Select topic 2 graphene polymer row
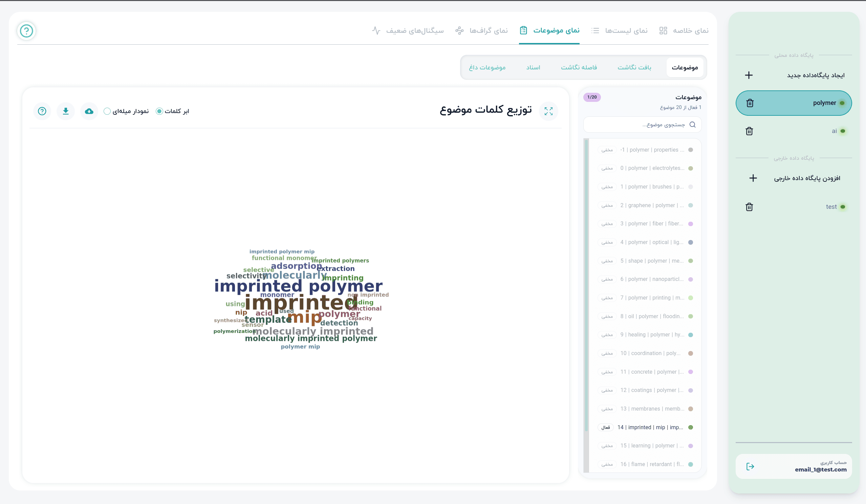This screenshot has width=866, height=504. point(645,205)
